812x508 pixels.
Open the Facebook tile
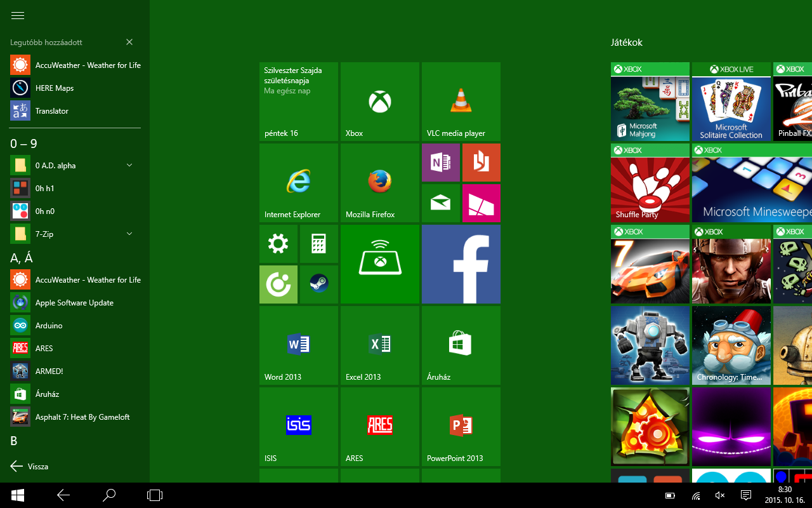461,264
